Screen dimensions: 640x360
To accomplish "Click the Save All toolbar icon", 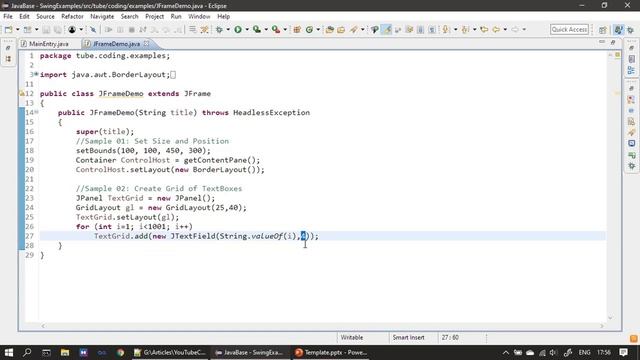I will [58, 29].
